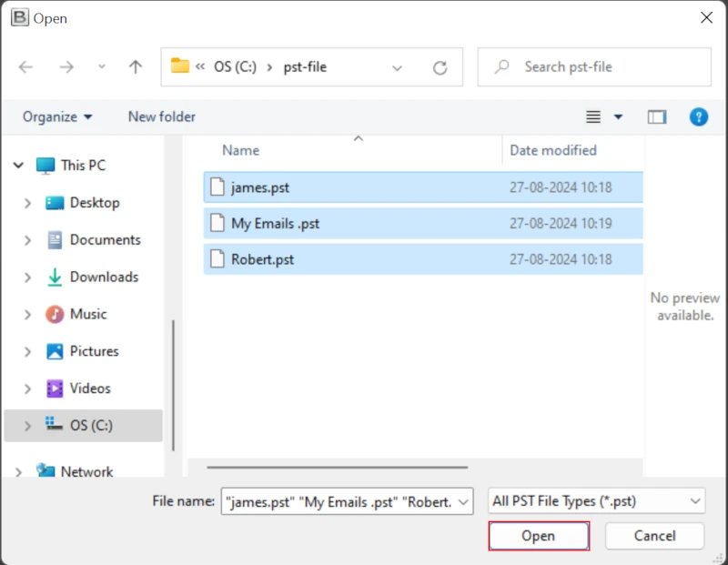Image resolution: width=728 pixels, height=565 pixels.
Task: Open the address bar path dropdown
Action: tap(397, 67)
